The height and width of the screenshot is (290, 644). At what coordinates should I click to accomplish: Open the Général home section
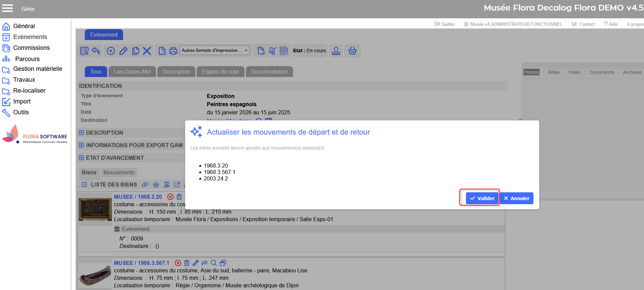pos(19,26)
